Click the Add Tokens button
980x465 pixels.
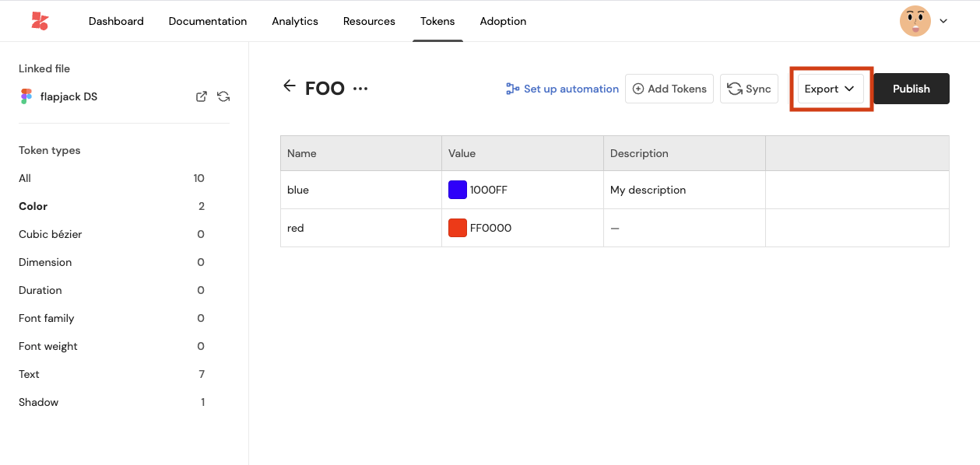click(669, 89)
